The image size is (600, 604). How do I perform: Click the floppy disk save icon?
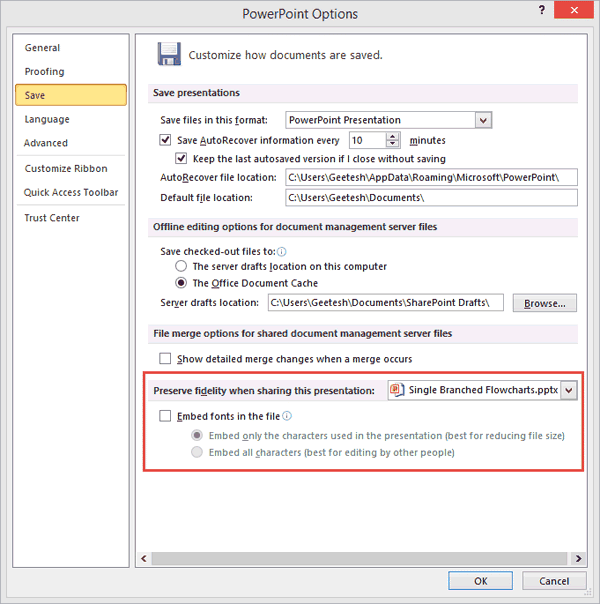169,54
